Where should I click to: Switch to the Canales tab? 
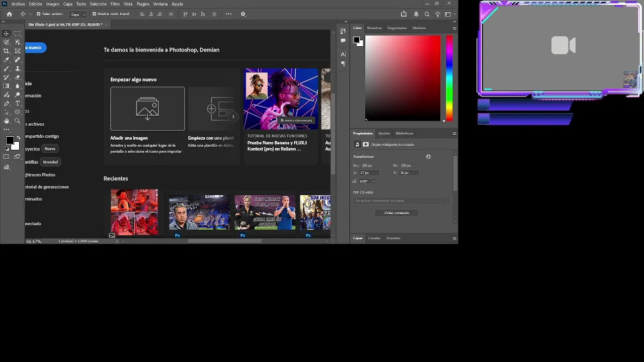pyautogui.click(x=374, y=238)
